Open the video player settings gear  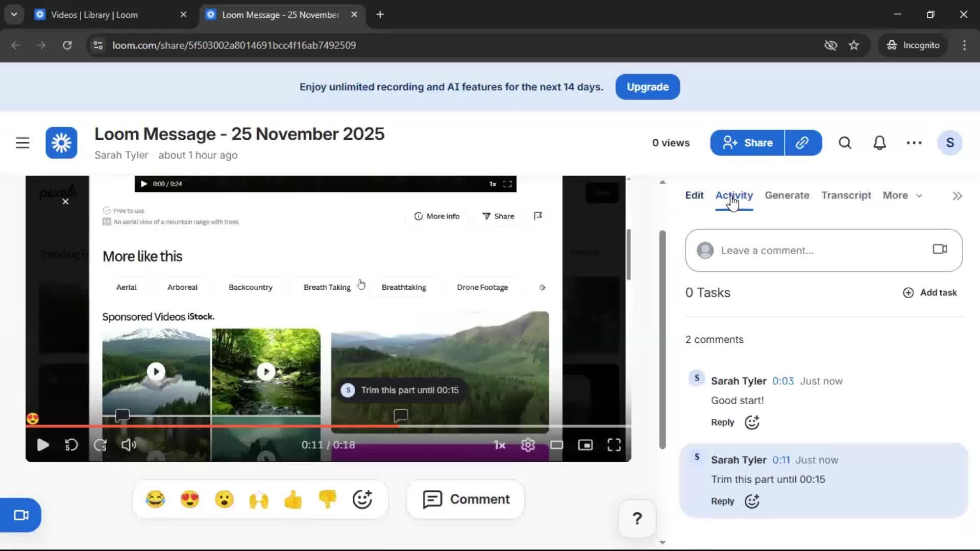(528, 444)
